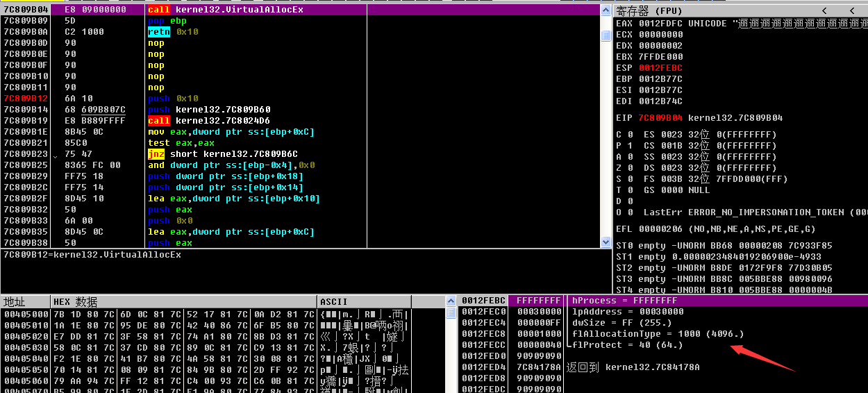This screenshot has width=868, height=393.
Task: Click the 返回到 kernel32.7C84178A stack comment
Action: [x=633, y=367]
